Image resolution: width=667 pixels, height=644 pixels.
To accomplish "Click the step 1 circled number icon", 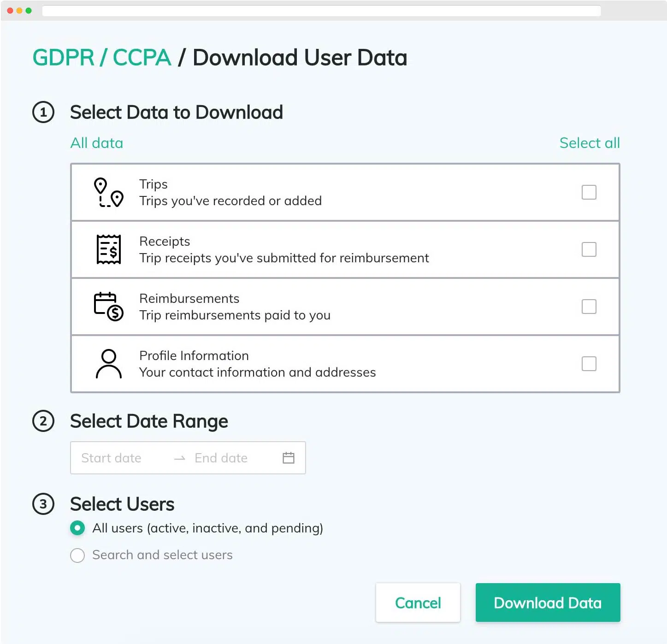I will tap(43, 112).
